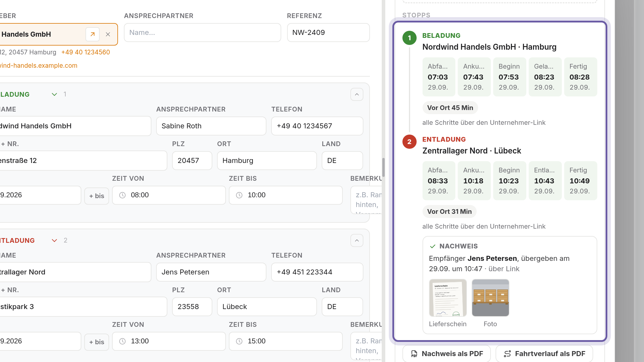This screenshot has width=644, height=362.
Task: Click the Beladung Fertig 08:28 time tile
Action: click(x=580, y=77)
